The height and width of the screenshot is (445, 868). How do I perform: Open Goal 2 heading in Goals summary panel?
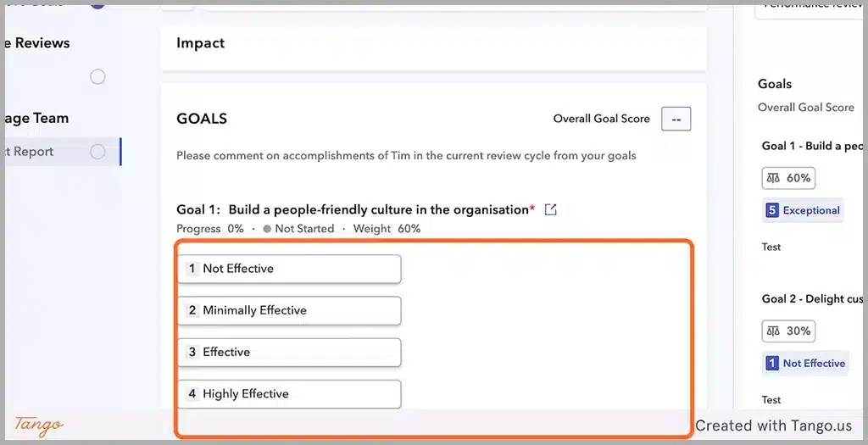pos(812,299)
